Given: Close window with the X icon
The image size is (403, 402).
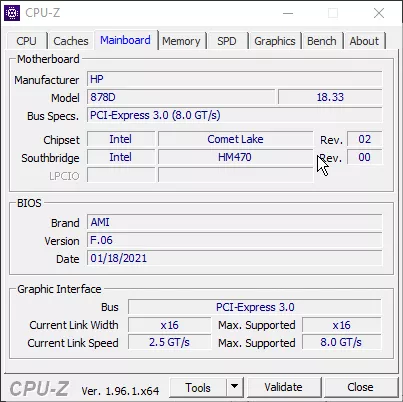Looking at the screenshot, I should pos(379,13).
